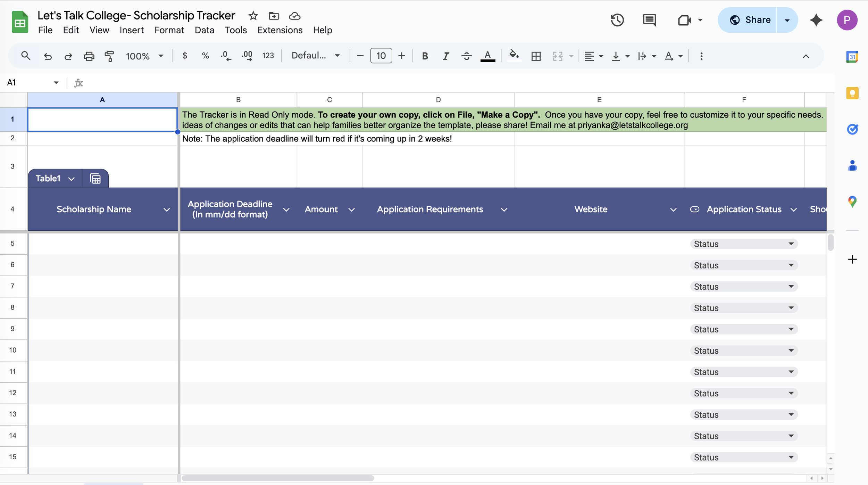Image resolution: width=868 pixels, height=485 pixels.
Task: Open the Gemini sparkle icon
Action: [816, 20]
